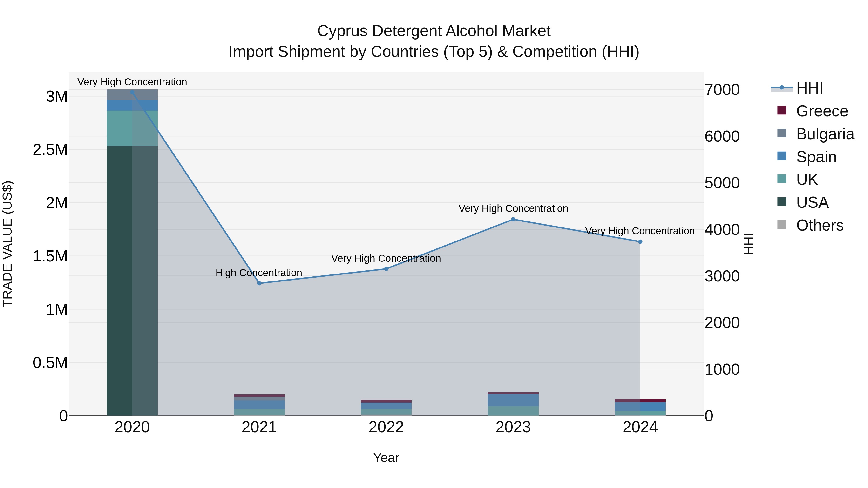
Task: Click the right axis tick '4000'
Action: pyautogui.click(x=722, y=230)
